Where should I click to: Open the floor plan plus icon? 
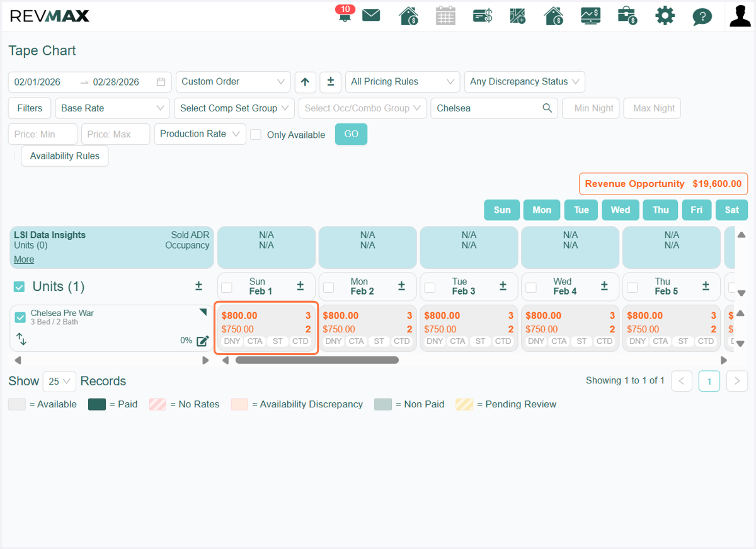click(518, 16)
